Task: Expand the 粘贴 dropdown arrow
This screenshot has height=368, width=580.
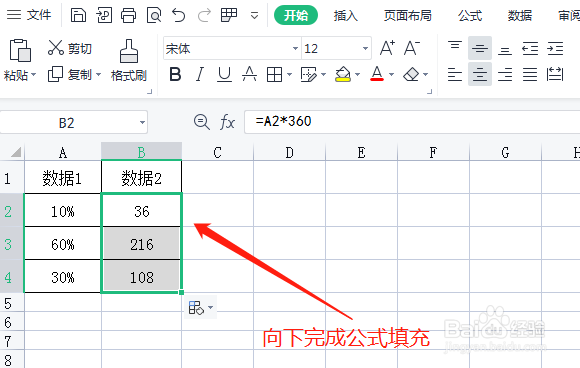Action: click(x=34, y=75)
